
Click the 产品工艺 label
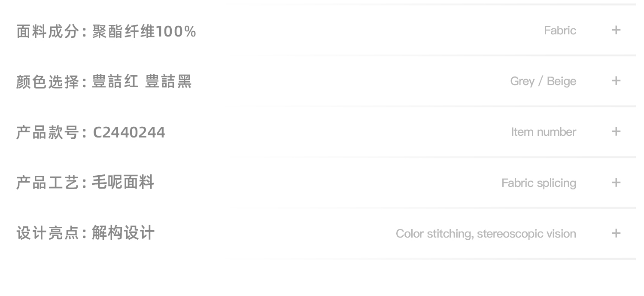(x=48, y=183)
